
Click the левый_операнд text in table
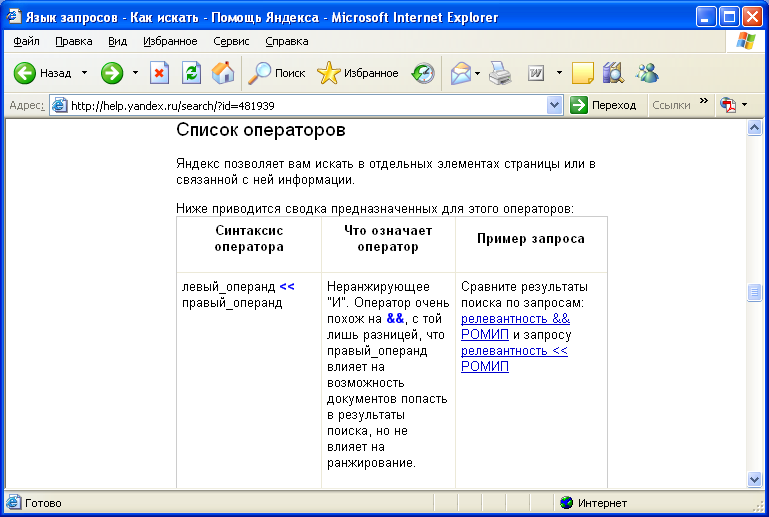point(229,286)
